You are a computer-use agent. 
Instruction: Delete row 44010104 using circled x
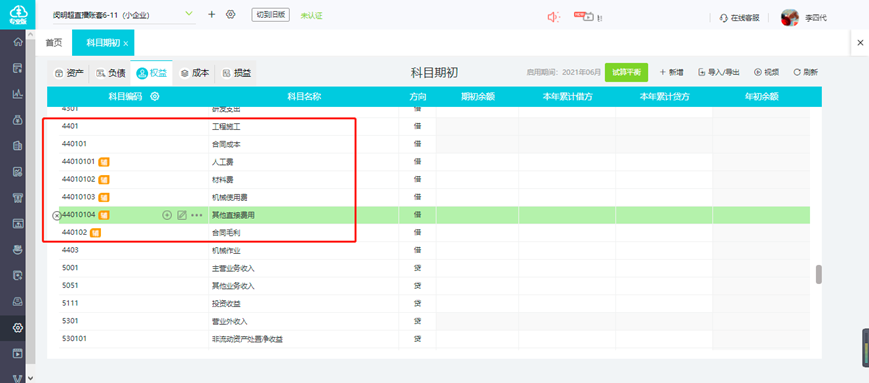56,216
